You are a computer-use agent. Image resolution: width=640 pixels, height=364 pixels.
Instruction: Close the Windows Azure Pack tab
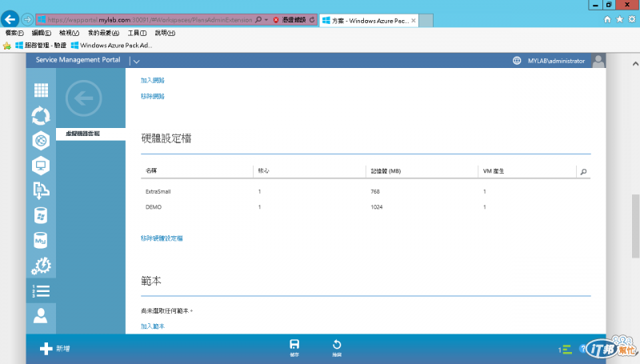click(413, 21)
